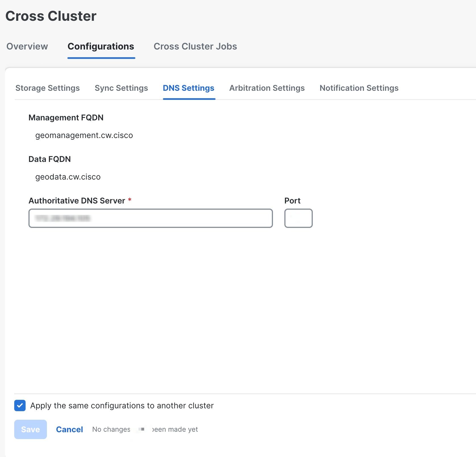The image size is (476, 457).
Task: Click the Management FQDN label
Action: click(x=66, y=118)
